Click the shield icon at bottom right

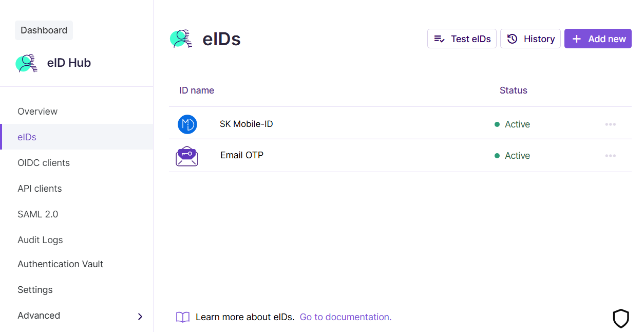pos(621,319)
